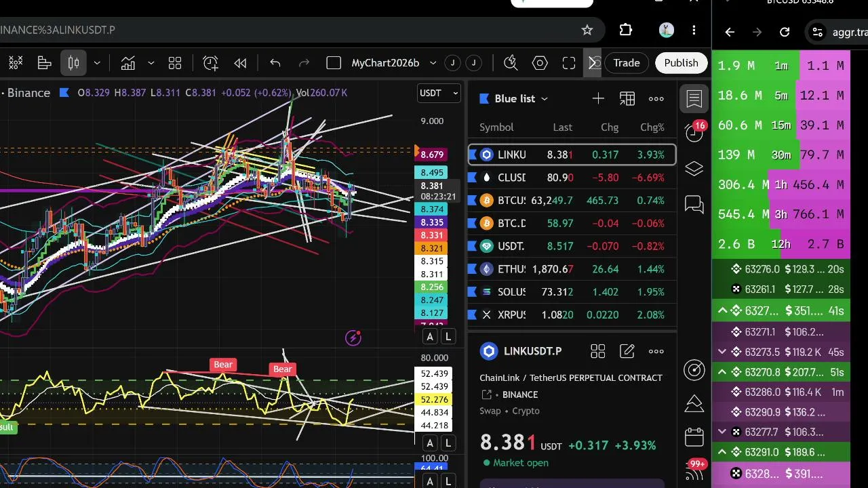
Task: Select ETHUSD row in watchlist
Action: (x=572, y=269)
